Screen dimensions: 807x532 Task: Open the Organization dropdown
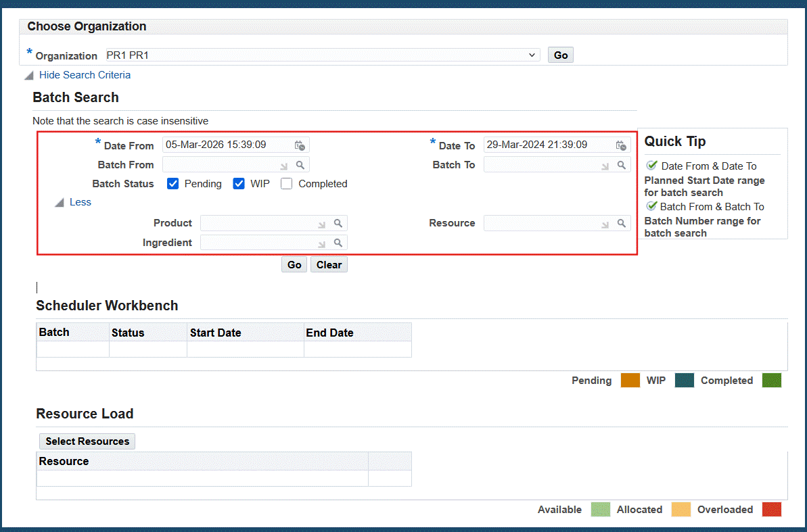coord(323,55)
